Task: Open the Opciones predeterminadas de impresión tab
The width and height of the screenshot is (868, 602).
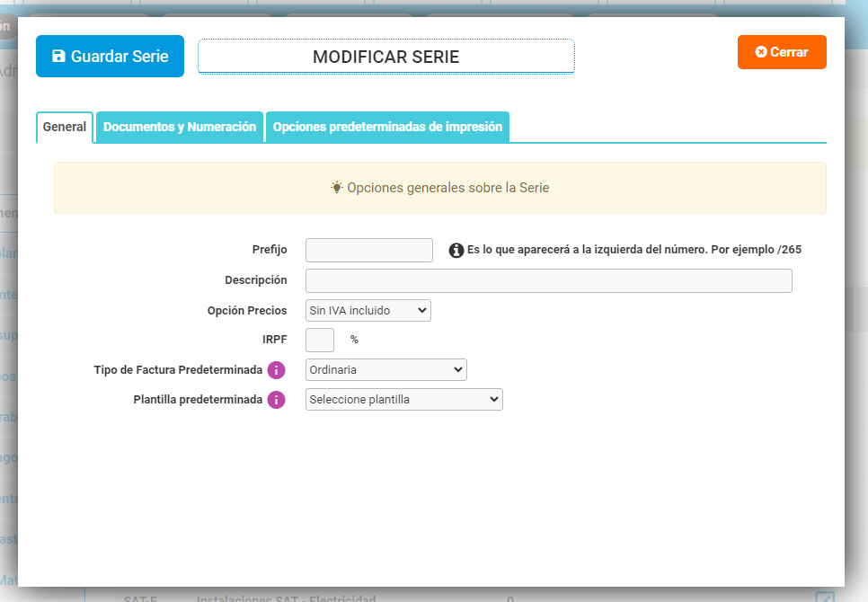Action: click(x=387, y=127)
